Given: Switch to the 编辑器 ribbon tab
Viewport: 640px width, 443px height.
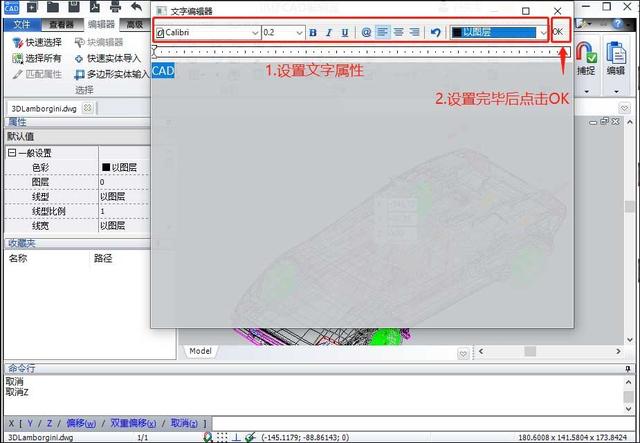Looking at the screenshot, I should tap(101, 24).
